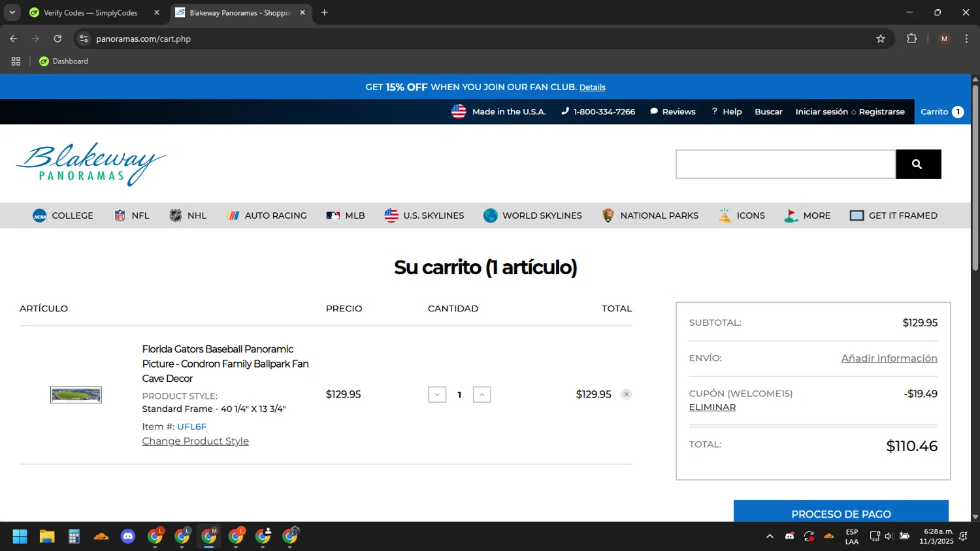This screenshot has width=980, height=551.
Task: Remove the item with the x icon
Action: [x=626, y=394]
